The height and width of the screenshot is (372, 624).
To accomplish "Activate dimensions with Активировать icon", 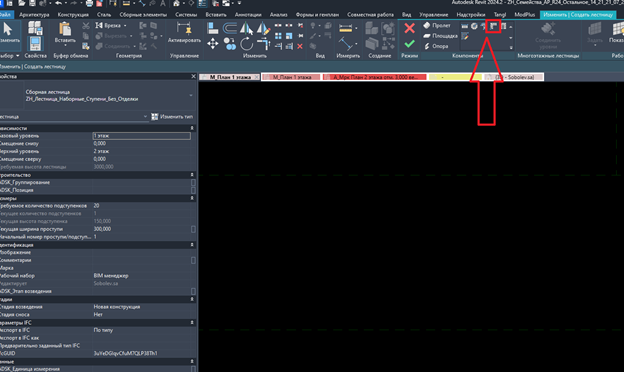I will pyautogui.click(x=184, y=33).
